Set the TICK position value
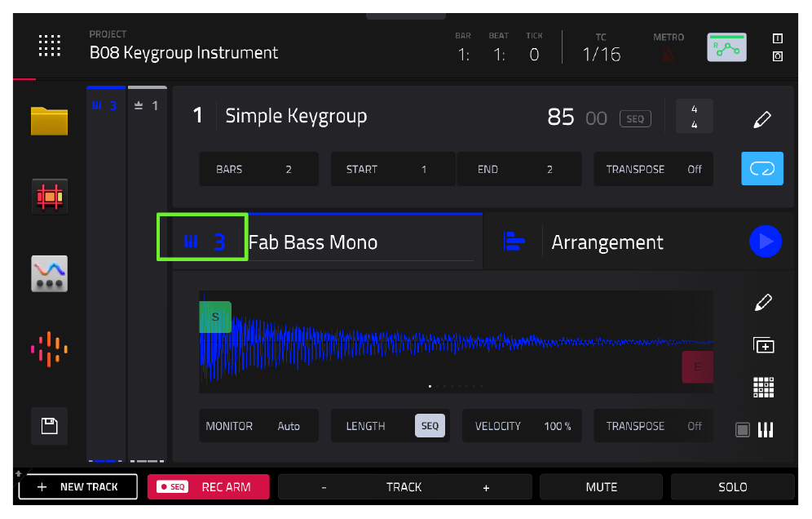This screenshot has height=519, width=812. (534, 54)
